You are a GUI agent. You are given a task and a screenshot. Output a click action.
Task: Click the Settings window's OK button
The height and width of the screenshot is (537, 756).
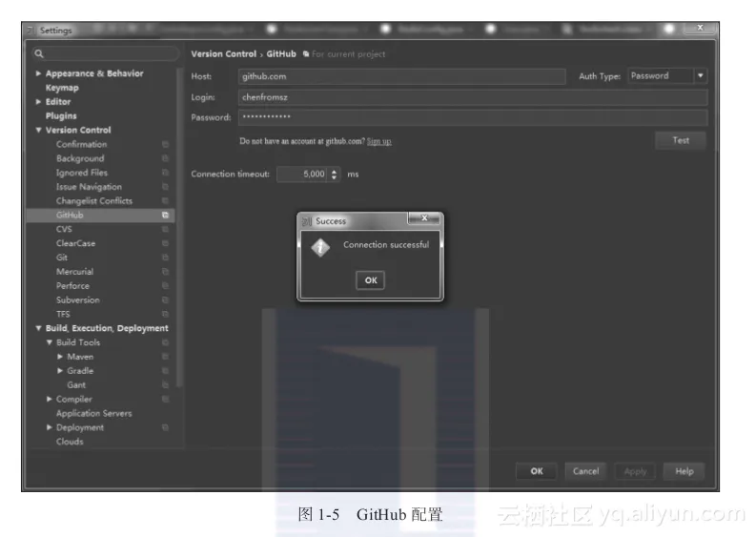536,471
